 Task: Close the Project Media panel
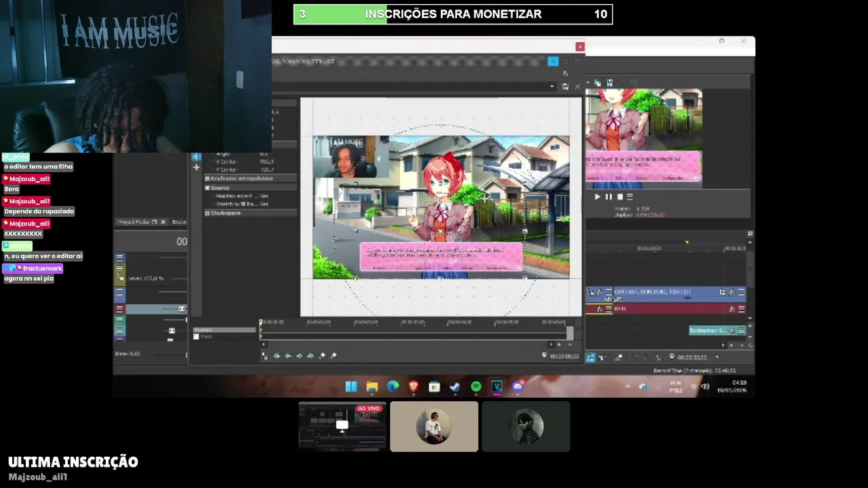tap(163, 222)
